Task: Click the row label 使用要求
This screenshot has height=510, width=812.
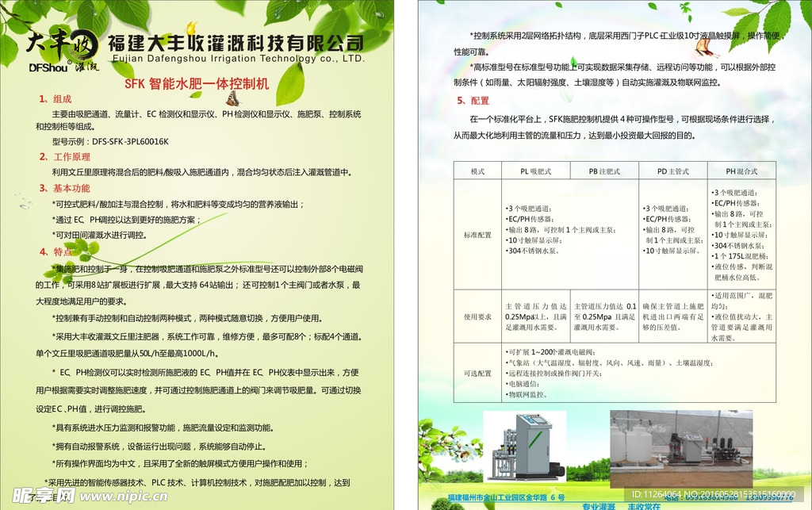Action: 477,317
